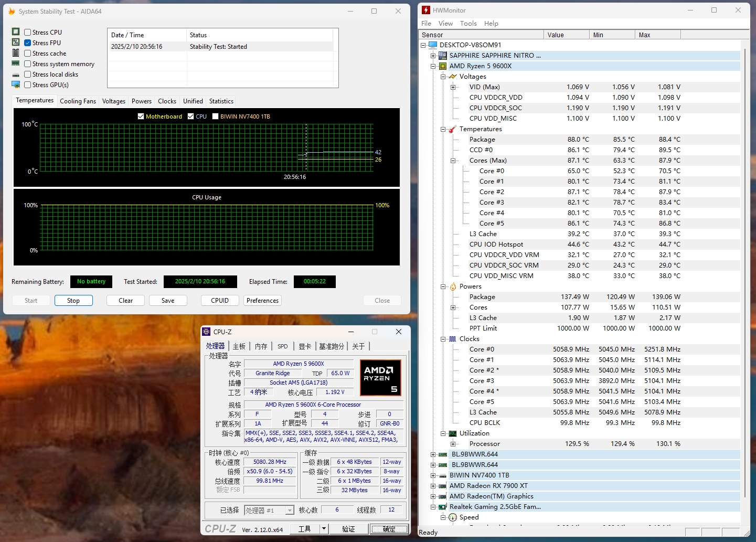Click the 验证 button in CPU-Z
756x542 pixels.
(348, 529)
